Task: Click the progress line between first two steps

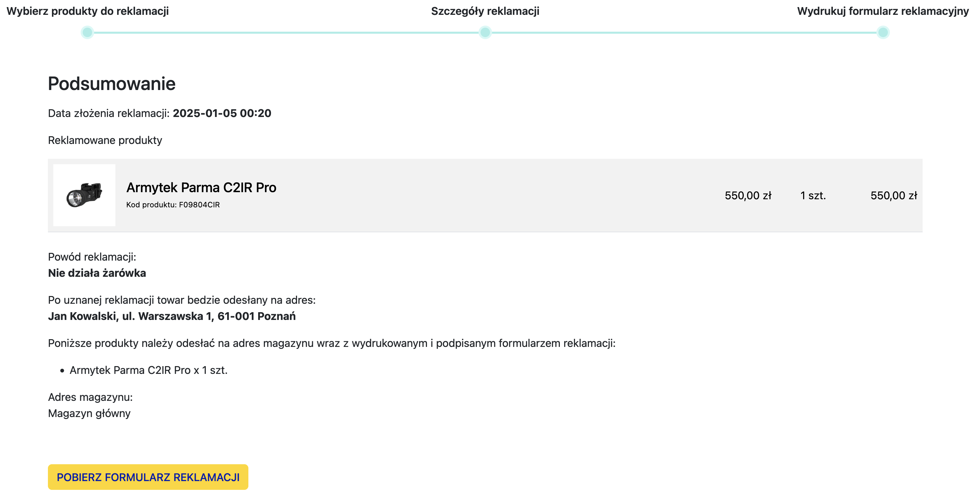Action: pyautogui.click(x=286, y=32)
